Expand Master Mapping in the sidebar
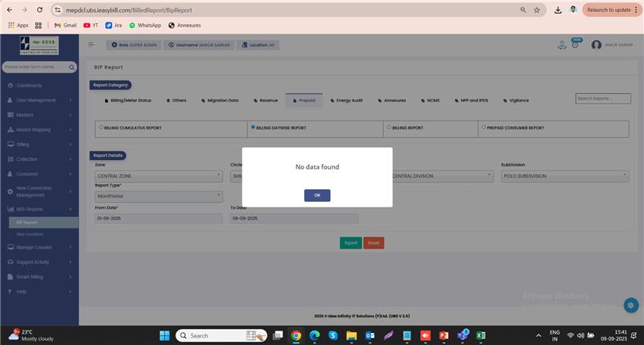Image resolution: width=644 pixels, height=345 pixels. point(39,129)
